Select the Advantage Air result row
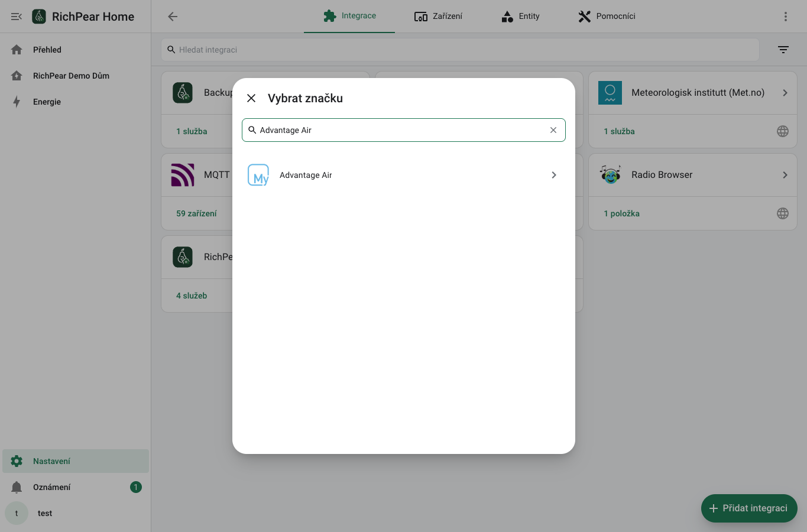 (x=404, y=175)
